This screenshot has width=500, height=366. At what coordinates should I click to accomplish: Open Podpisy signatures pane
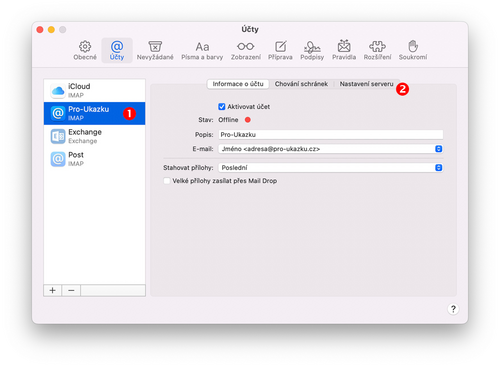click(x=312, y=51)
